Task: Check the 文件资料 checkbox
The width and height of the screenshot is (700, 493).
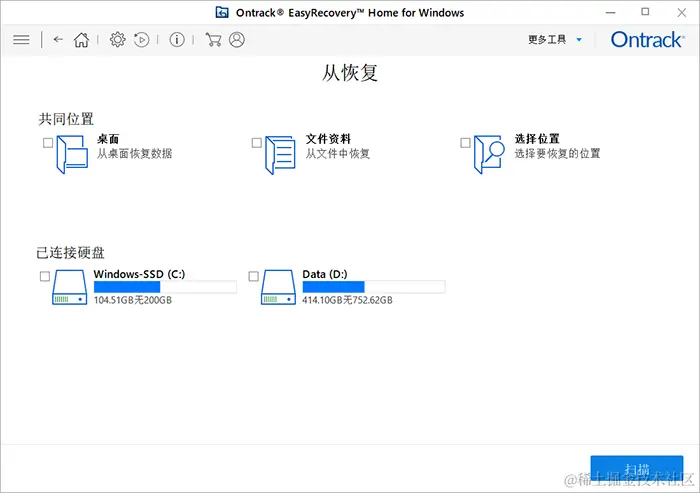Action: click(x=257, y=143)
